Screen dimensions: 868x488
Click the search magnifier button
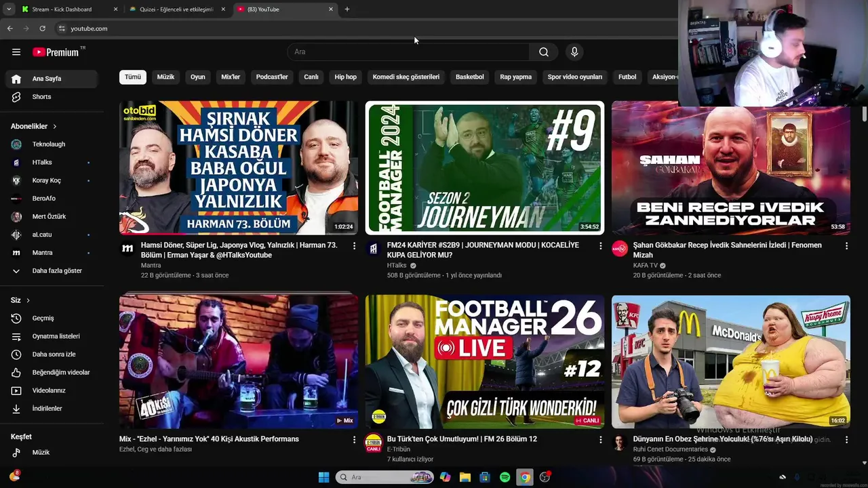click(x=544, y=52)
